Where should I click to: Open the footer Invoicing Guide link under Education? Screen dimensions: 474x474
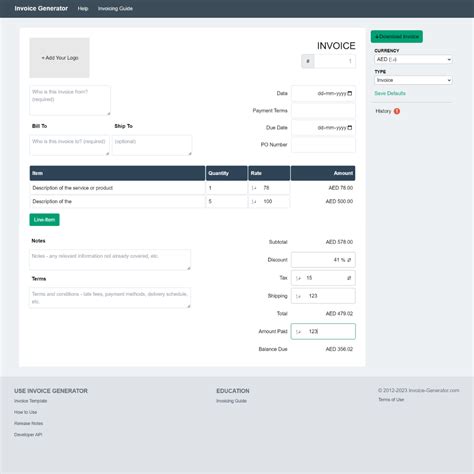[231, 401]
